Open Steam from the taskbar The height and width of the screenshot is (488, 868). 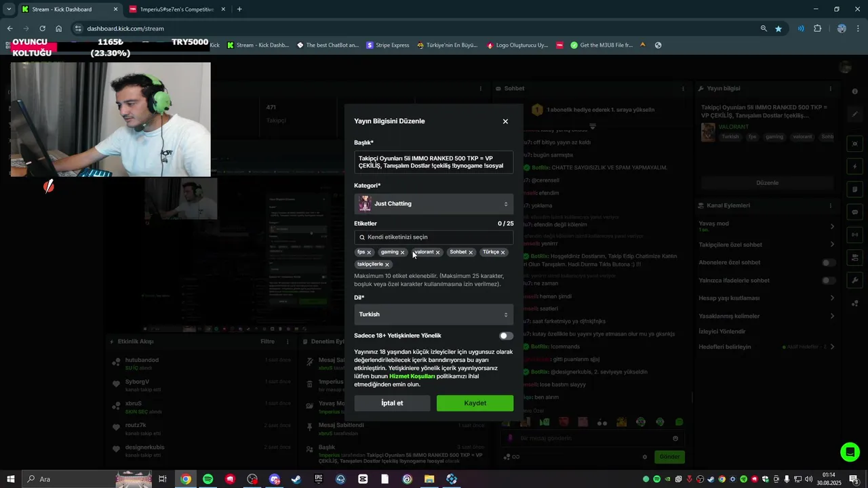click(296, 479)
